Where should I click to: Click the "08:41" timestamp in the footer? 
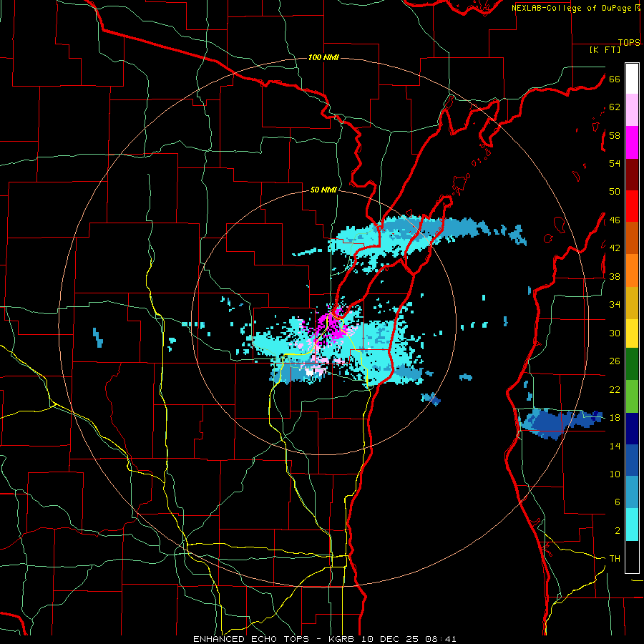tap(440, 639)
